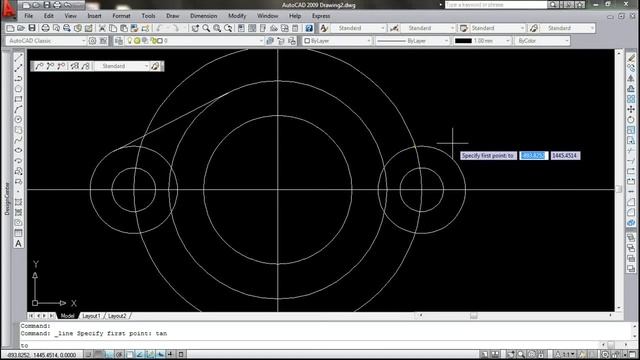Switch to the Layout2 tab
640x360 pixels.
117,316
